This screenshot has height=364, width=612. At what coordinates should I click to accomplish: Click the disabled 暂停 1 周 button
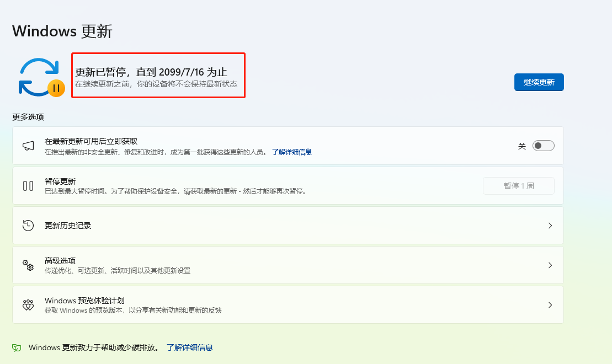[519, 186]
